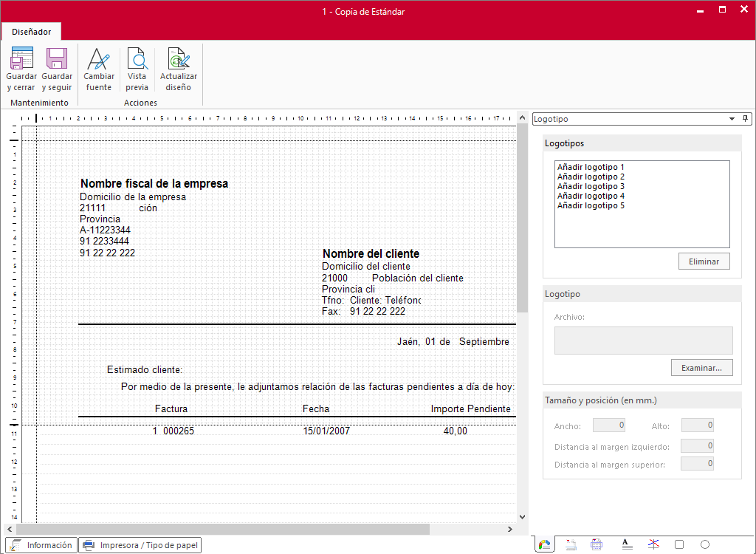
Task: Select 'Domicilio del cliente' field
Action: (x=366, y=267)
